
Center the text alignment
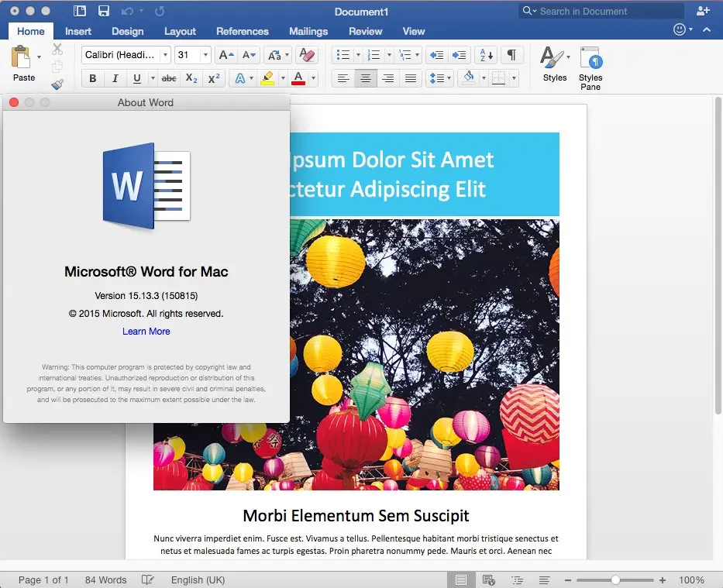[366, 78]
